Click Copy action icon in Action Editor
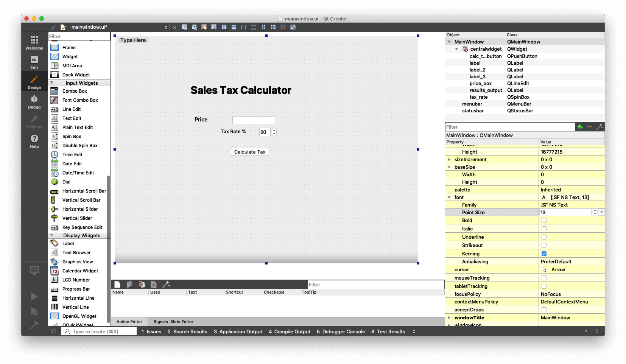Viewport: 626px width, 364px height. 129,285
